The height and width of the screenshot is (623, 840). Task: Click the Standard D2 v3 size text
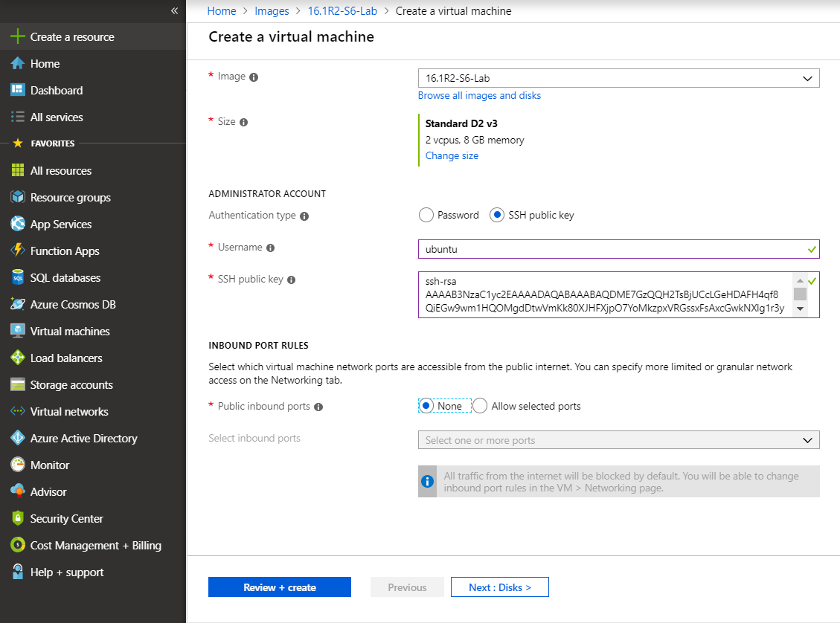click(x=461, y=123)
